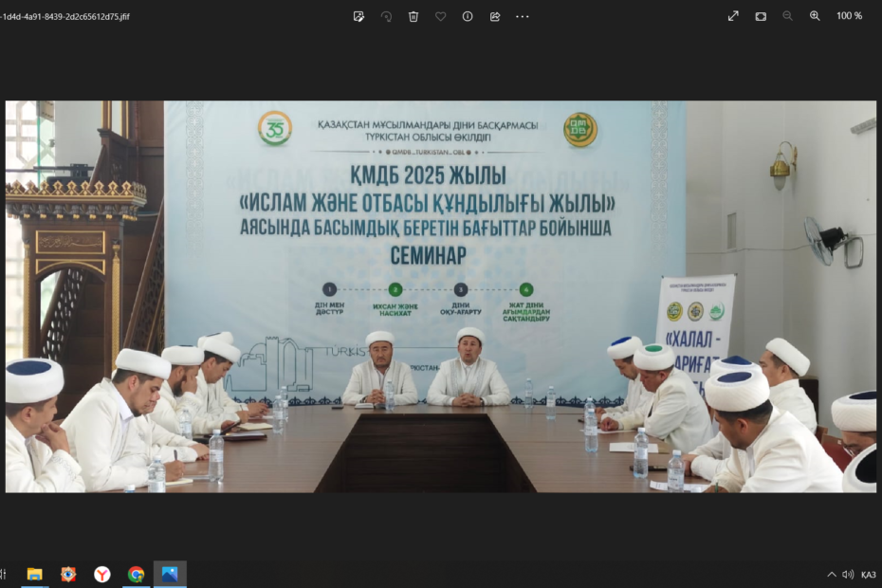This screenshot has height=588, width=882.
Task: Click the Edit image icon
Action: coord(358,16)
